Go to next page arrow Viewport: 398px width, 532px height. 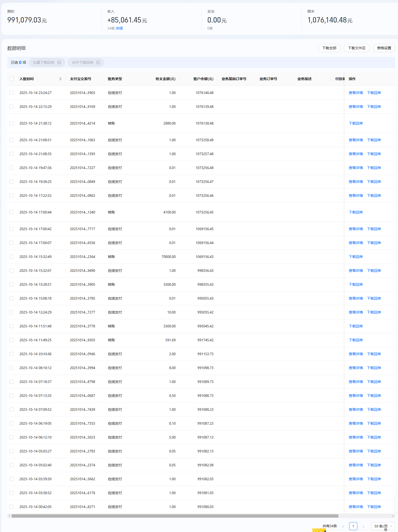point(363,526)
